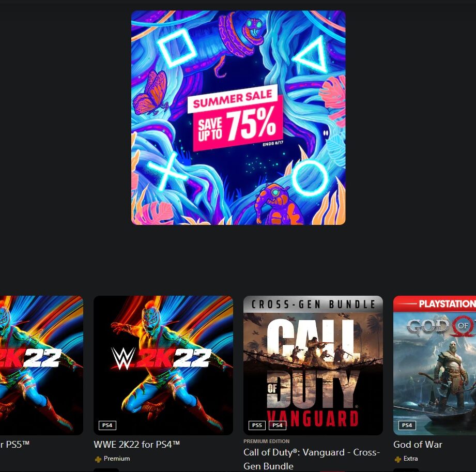The width and height of the screenshot is (476, 472).
Task: Select the WWE 2K22 PS4 cover art
Action: (x=163, y=366)
